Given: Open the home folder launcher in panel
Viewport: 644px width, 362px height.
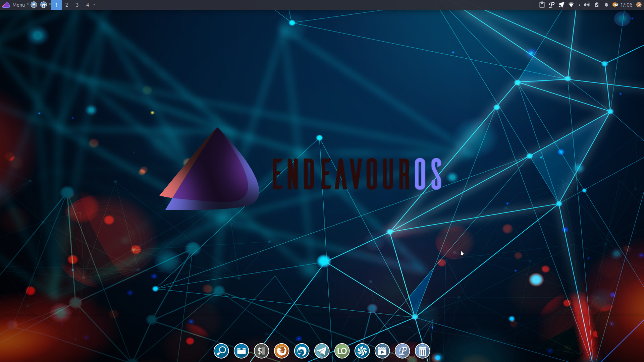Looking at the screenshot, I should tap(44, 5).
